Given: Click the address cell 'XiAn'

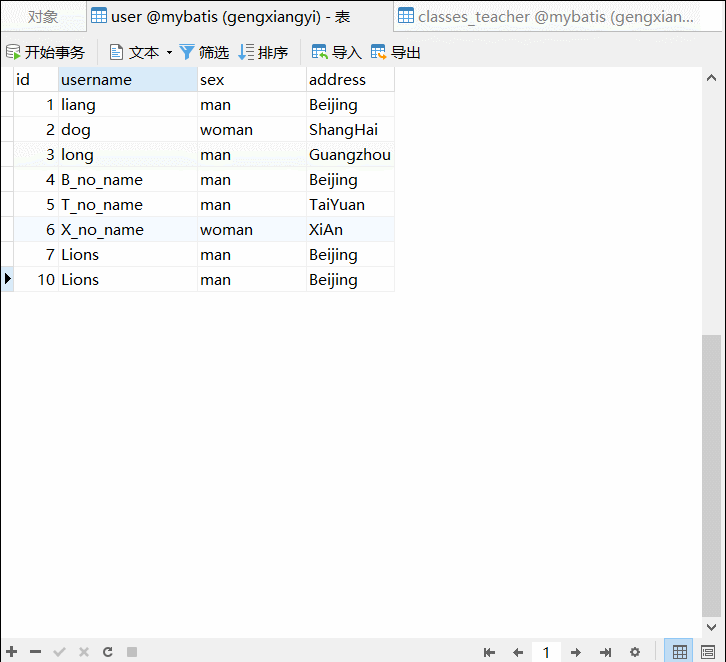Looking at the screenshot, I should 350,230.
